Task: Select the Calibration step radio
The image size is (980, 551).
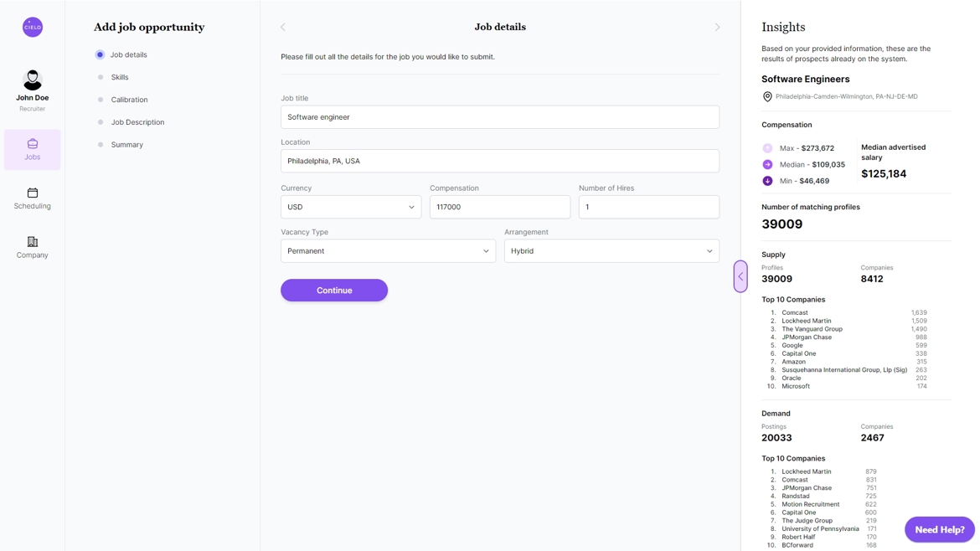Action: 101,100
